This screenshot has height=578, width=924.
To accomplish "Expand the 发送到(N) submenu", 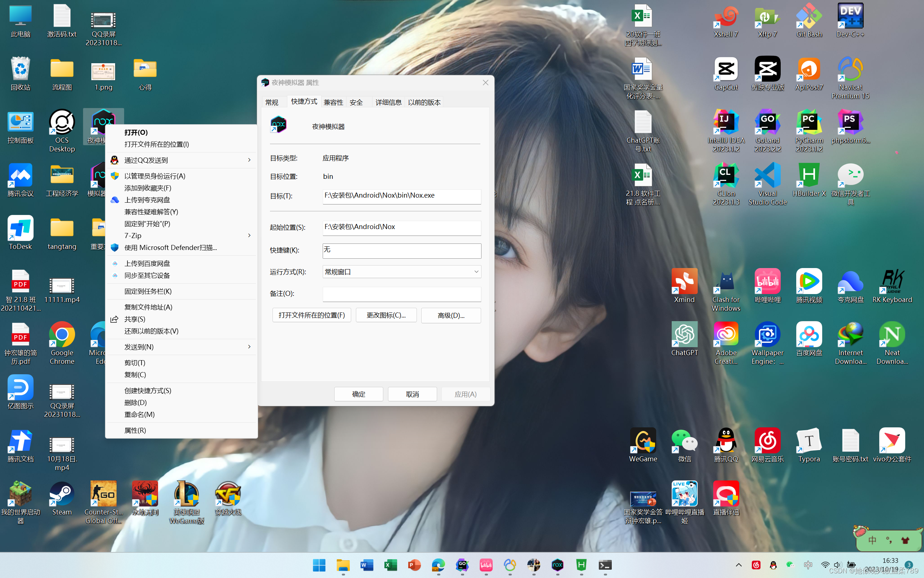I will pyautogui.click(x=181, y=347).
